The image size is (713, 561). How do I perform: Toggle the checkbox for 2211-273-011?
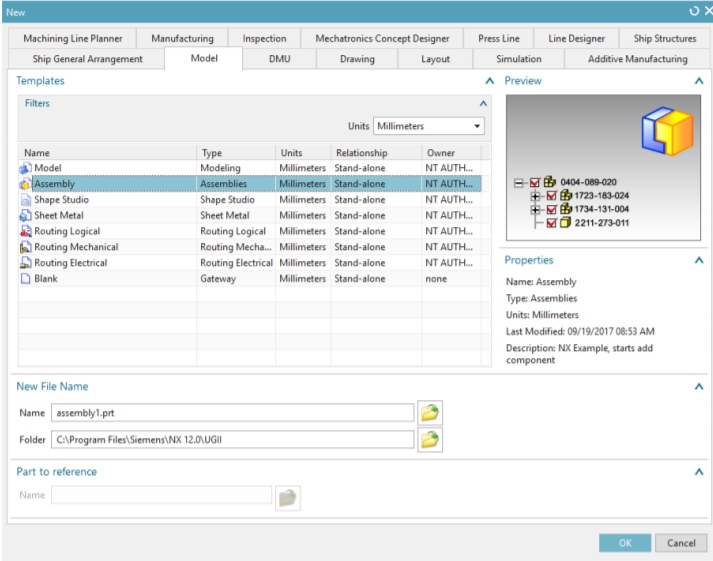pos(551,223)
